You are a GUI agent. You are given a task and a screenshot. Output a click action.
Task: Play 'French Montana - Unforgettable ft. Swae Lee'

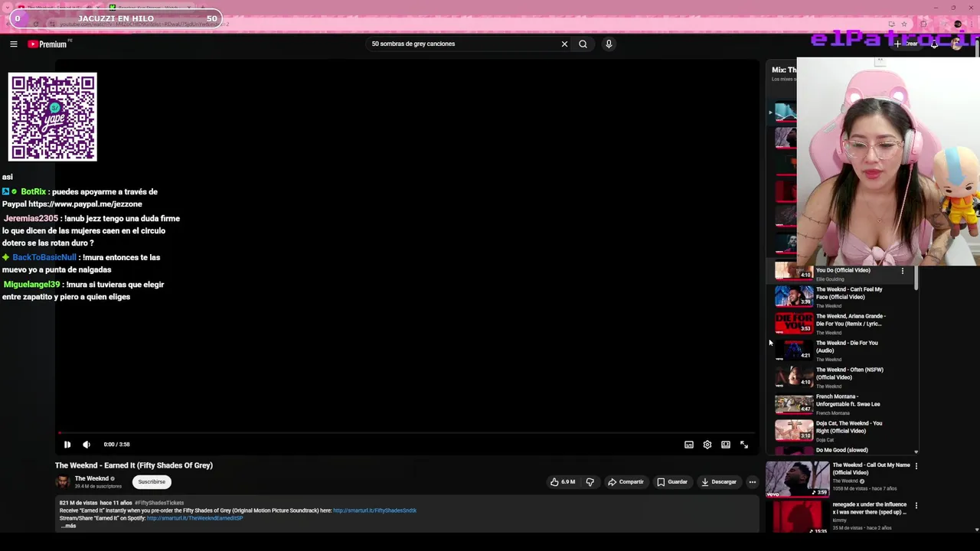point(848,400)
